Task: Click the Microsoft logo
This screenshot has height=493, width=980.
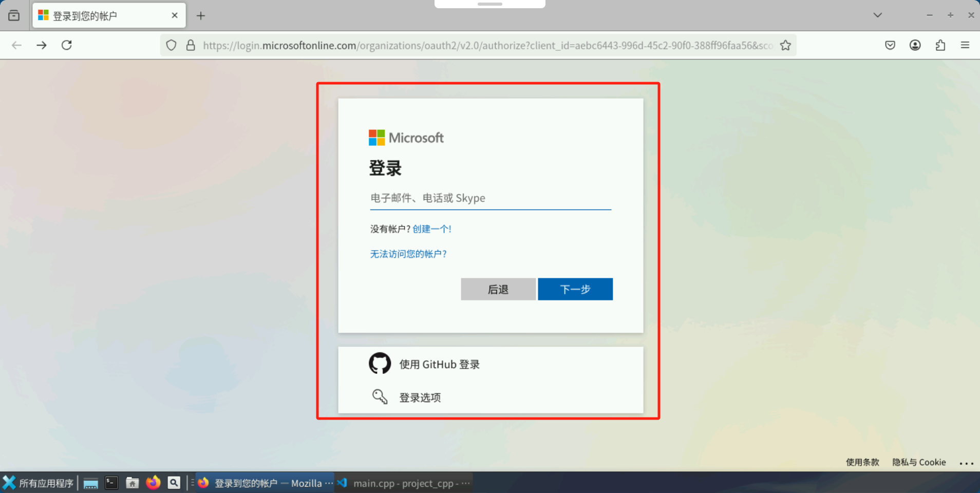Action: click(406, 138)
